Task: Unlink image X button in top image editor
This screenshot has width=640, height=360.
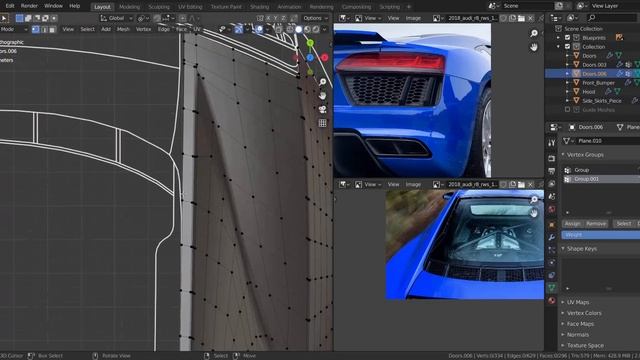Action: 530,18
